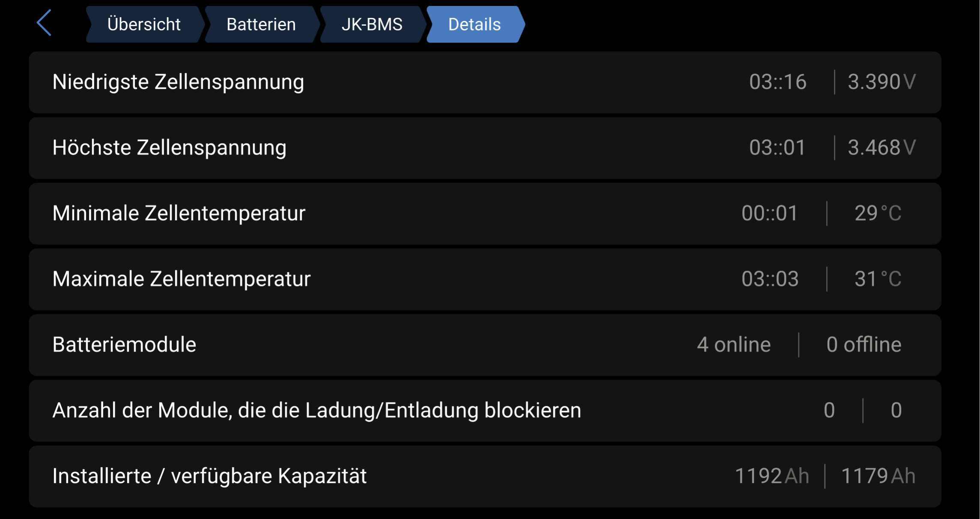Select the highlighted Details tab

point(475,24)
